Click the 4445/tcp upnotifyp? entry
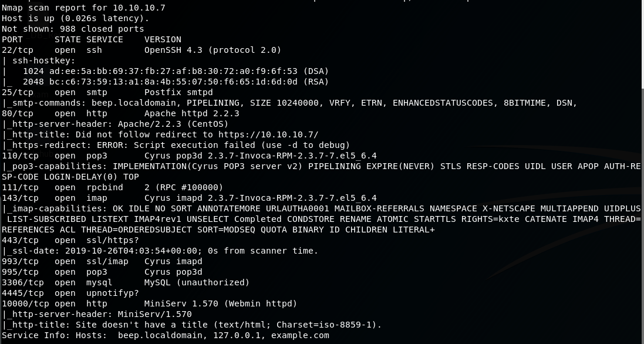Image resolution: width=644 pixels, height=344 pixels. [70, 293]
